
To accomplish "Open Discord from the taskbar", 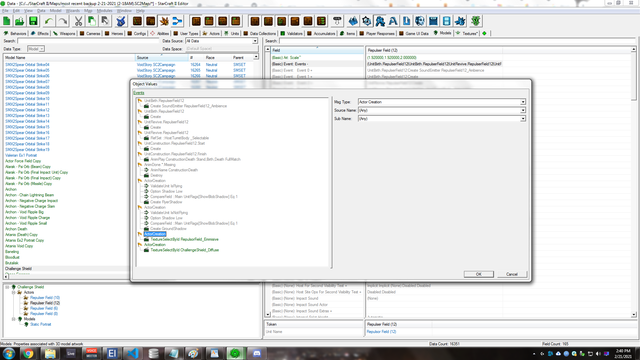I will (256, 353).
